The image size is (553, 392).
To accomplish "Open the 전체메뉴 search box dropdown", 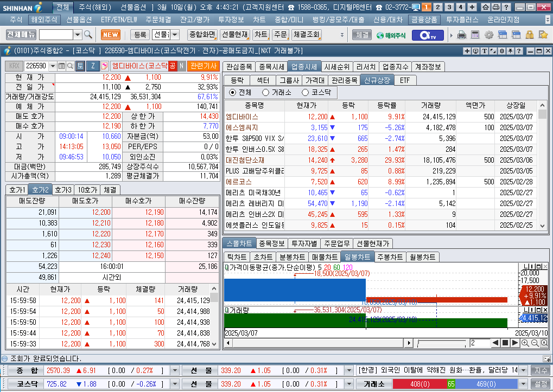I will point(78,35).
